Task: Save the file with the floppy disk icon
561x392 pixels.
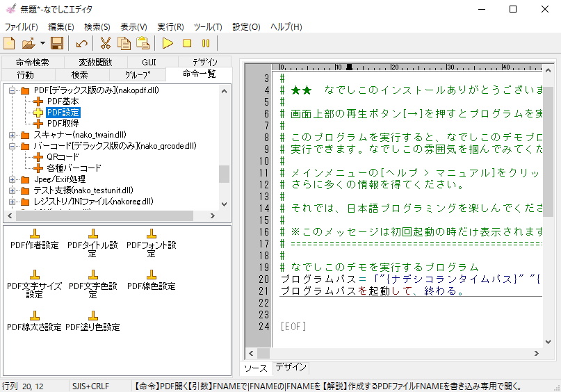Action: point(57,43)
